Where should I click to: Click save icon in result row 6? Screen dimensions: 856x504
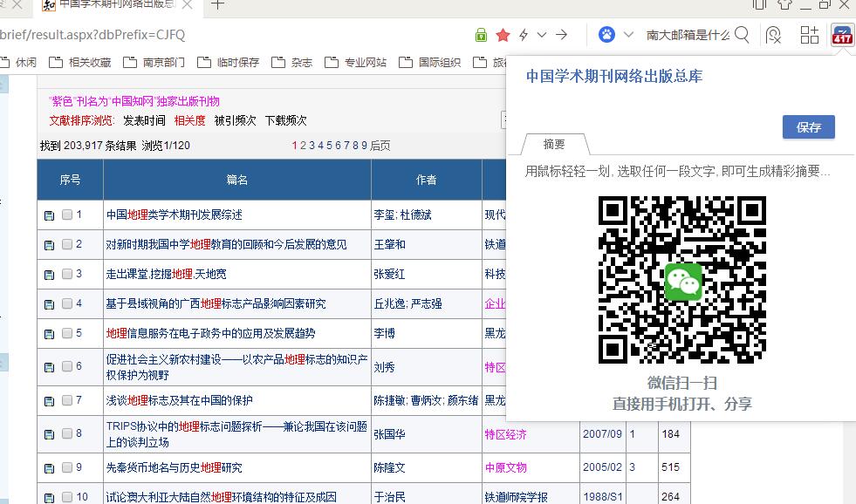coord(49,367)
